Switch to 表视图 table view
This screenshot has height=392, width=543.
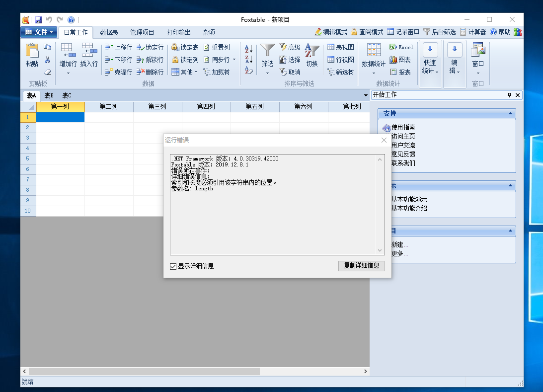(x=341, y=47)
